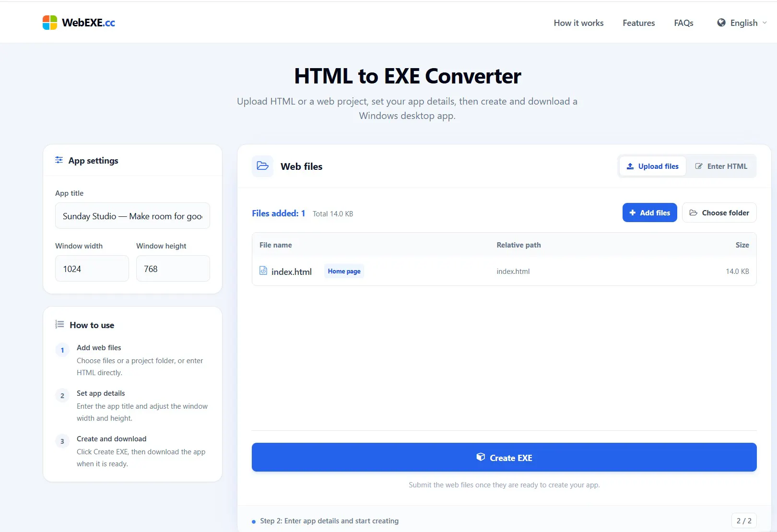Click the Size column header
777x532 pixels.
(x=742, y=245)
